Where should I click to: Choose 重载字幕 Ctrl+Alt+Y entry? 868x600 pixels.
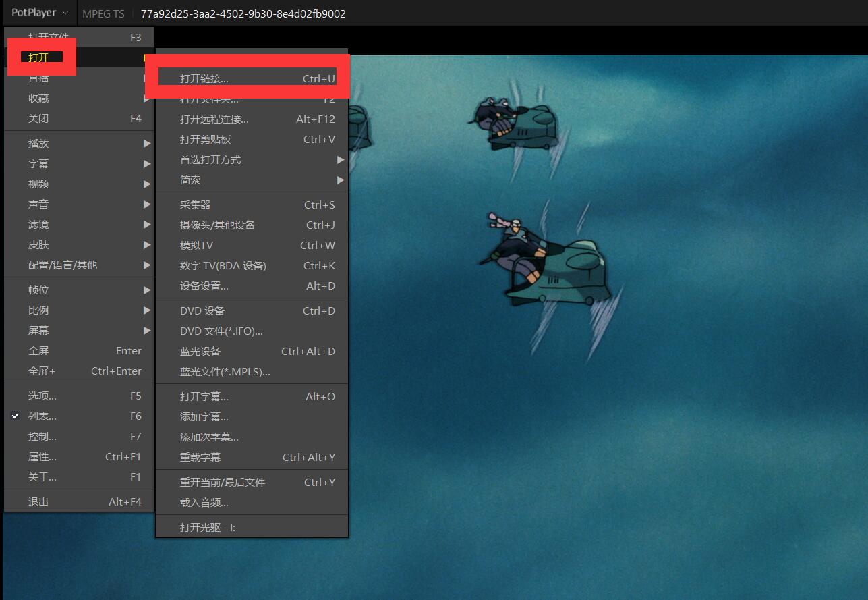pyautogui.click(x=252, y=458)
